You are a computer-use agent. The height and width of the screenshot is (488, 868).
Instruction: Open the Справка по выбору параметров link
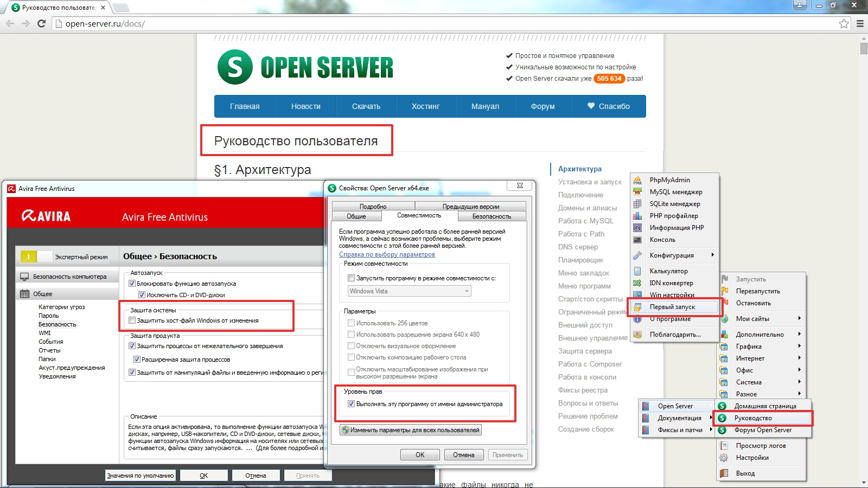point(387,254)
